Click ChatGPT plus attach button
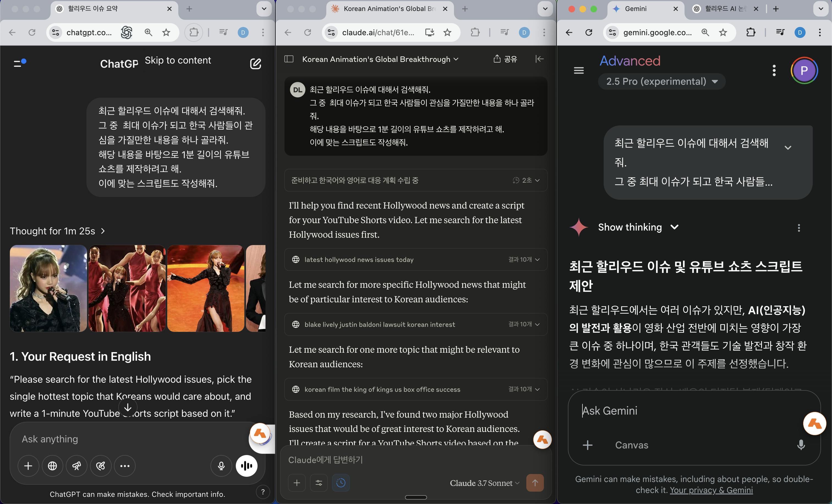The image size is (832, 504). pos(28,466)
